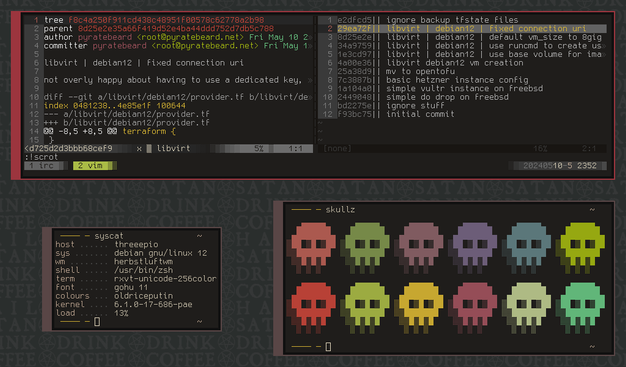This screenshot has width=626, height=367.
Task: Click the ':!scrot' vim command line
Action: click(41, 157)
